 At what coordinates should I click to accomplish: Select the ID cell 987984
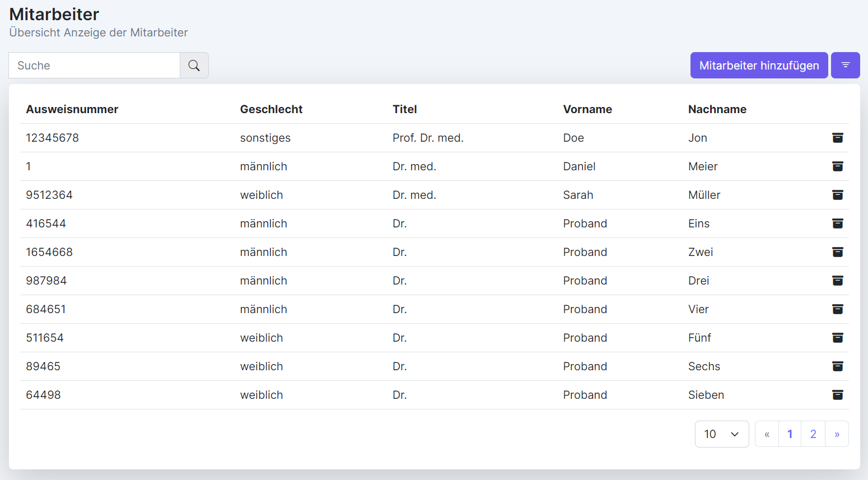46,281
